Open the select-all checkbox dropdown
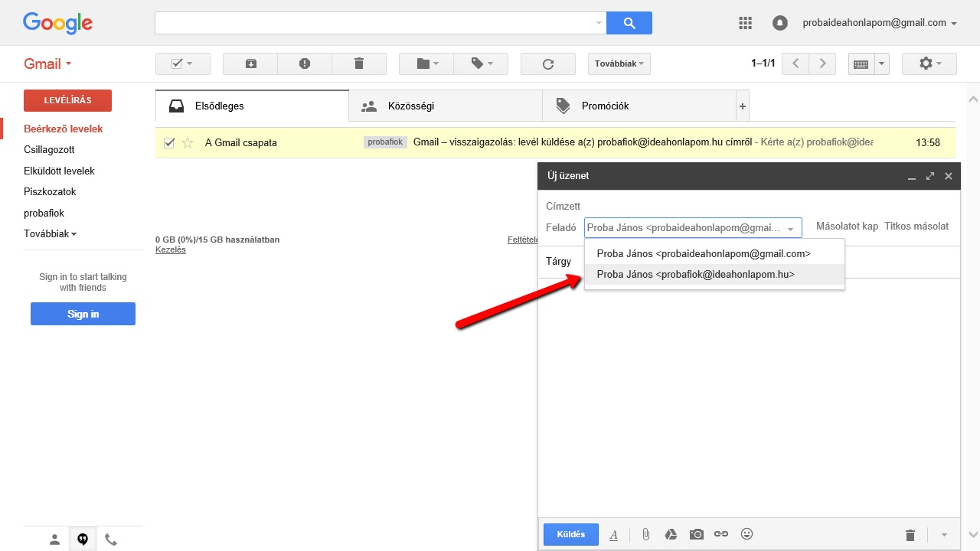Image resolution: width=980 pixels, height=551 pixels. 182,64
